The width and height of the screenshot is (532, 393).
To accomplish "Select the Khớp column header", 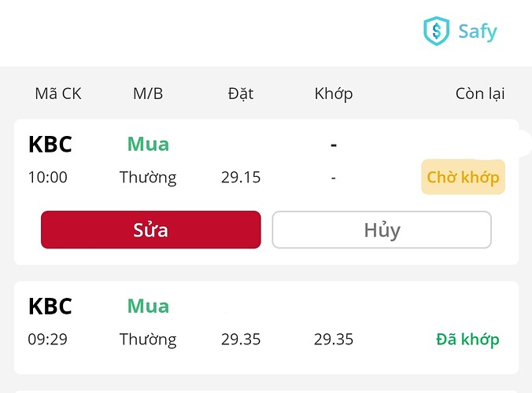I will coord(334,94).
